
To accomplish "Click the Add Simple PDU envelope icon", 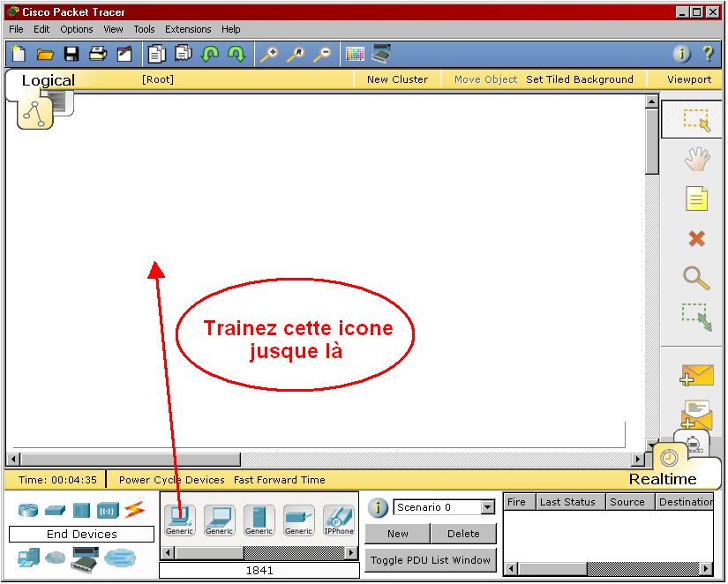I will pyautogui.click(x=696, y=375).
